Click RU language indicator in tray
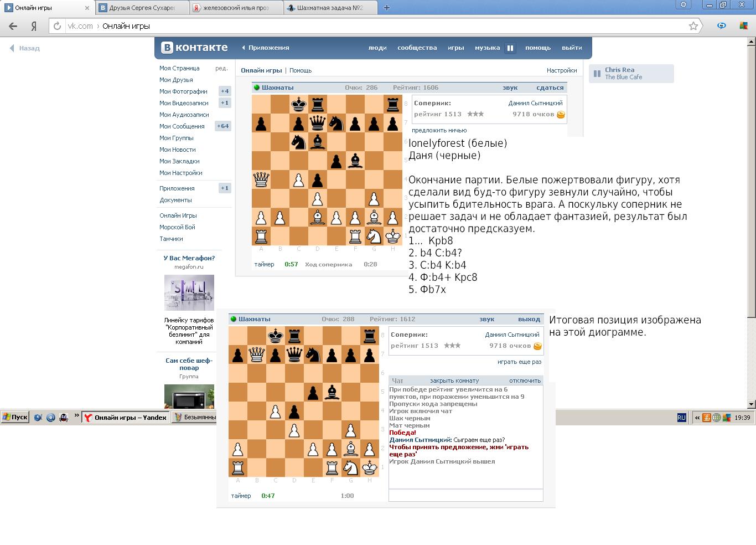The image size is (756, 545). [x=682, y=418]
